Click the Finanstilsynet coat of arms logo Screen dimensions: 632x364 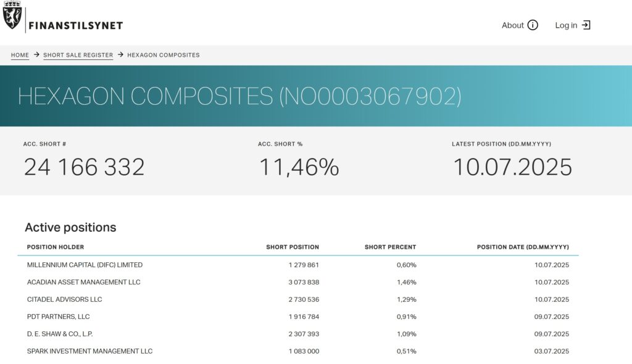point(12,15)
